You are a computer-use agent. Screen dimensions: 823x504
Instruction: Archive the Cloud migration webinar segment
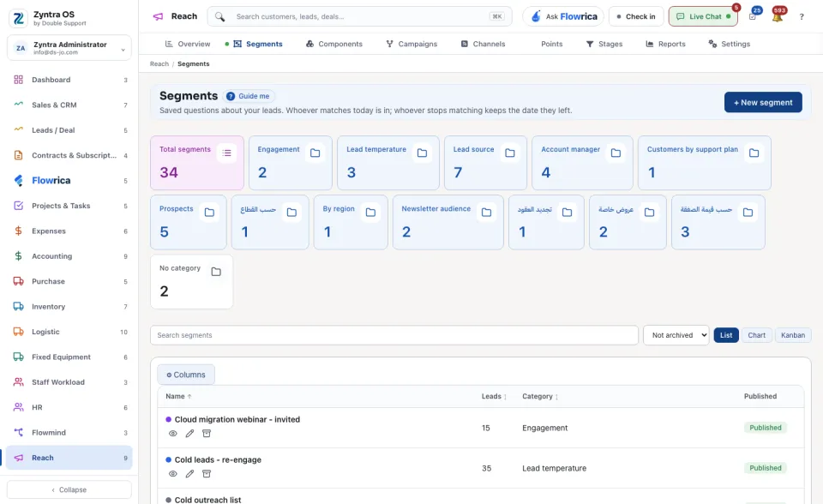207,434
